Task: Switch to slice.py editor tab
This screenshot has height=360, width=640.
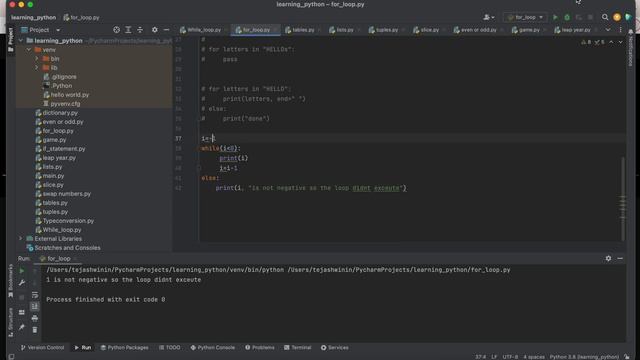Action: coord(429,30)
